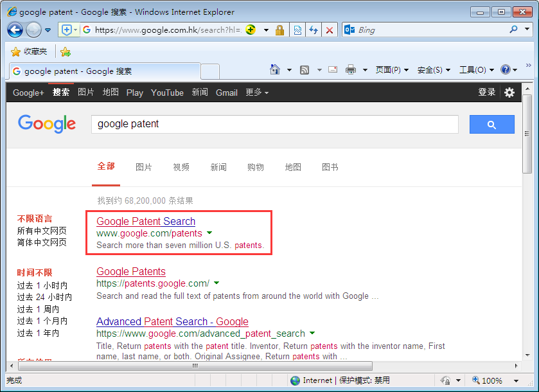Click the Read Mail envelope icon

click(x=332, y=69)
